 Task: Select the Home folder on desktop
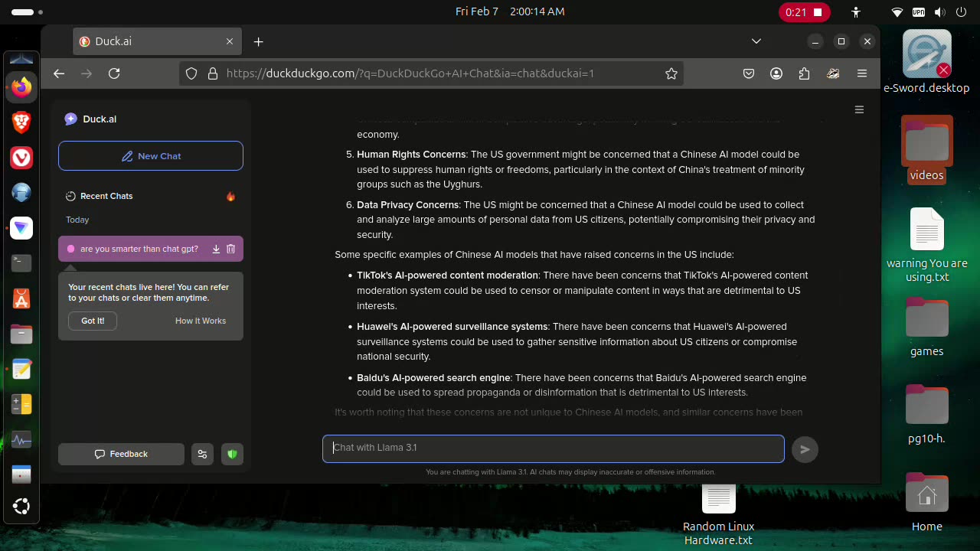(x=926, y=502)
